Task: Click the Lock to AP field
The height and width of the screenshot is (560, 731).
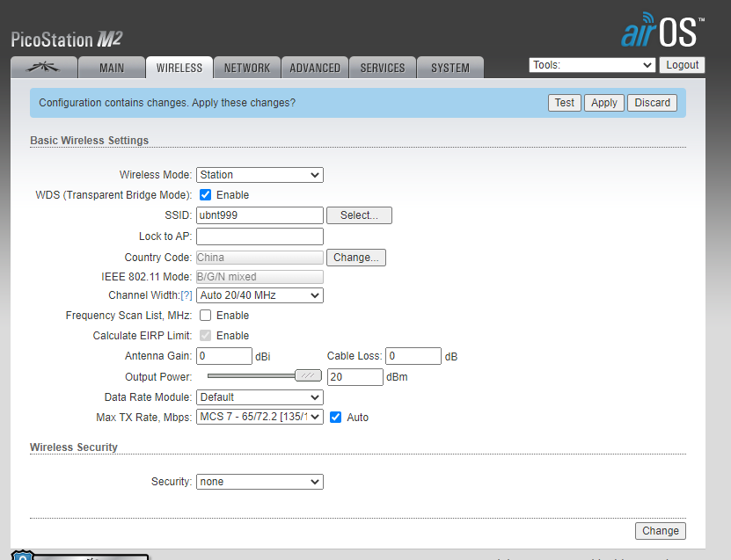Action: 260,236
